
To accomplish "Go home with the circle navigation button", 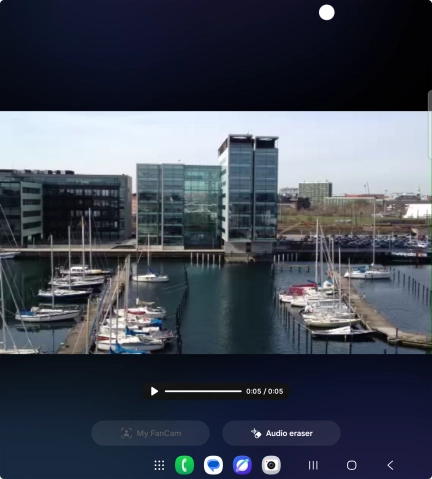I will point(352,465).
